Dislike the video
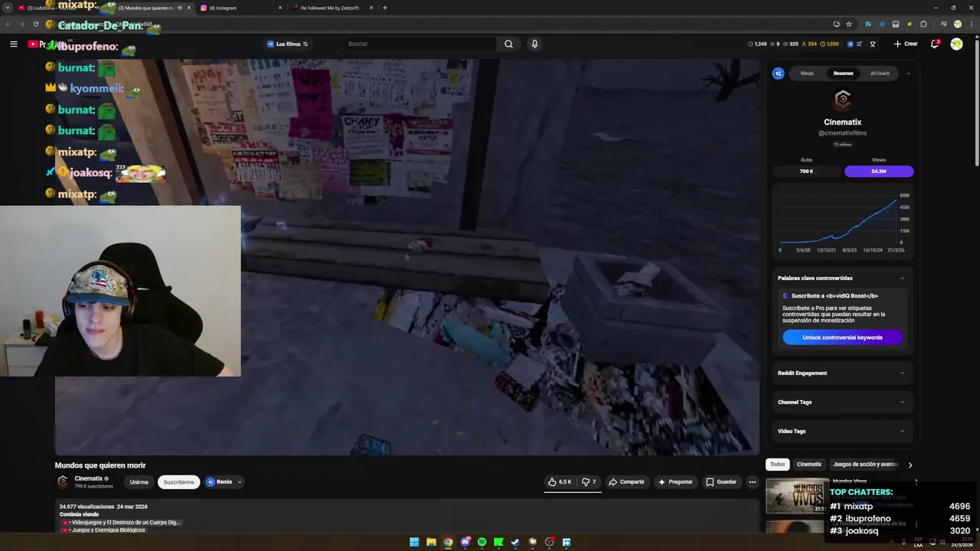Image resolution: width=980 pixels, height=551 pixels. tap(589, 482)
